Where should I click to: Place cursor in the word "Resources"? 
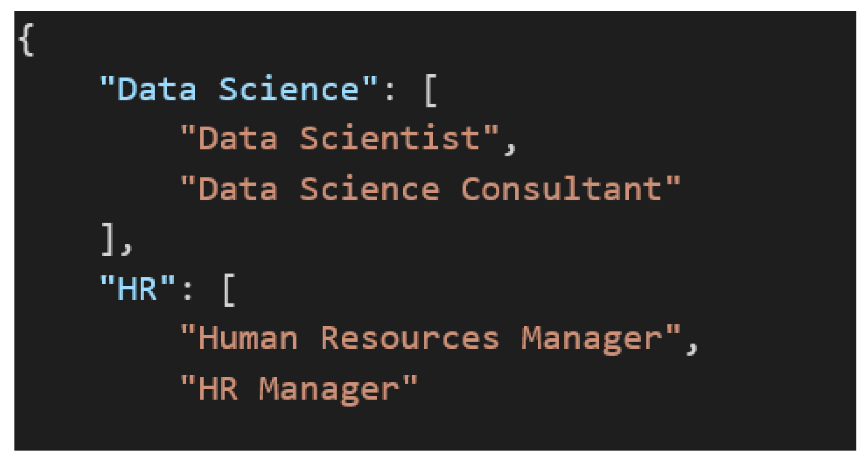click(410, 338)
